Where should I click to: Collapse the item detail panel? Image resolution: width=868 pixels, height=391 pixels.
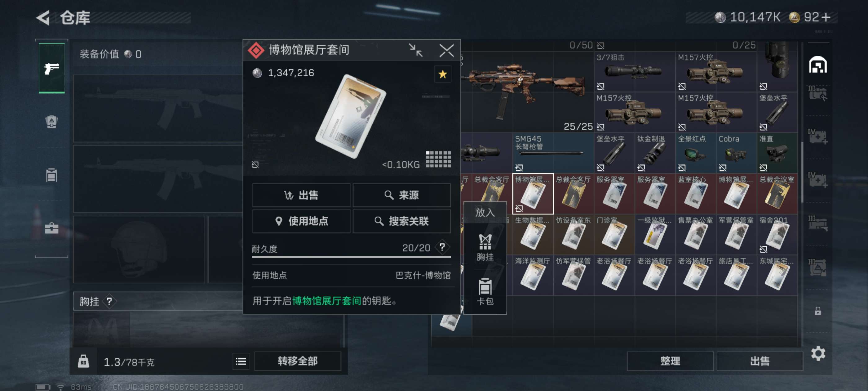tap(415, 51)
